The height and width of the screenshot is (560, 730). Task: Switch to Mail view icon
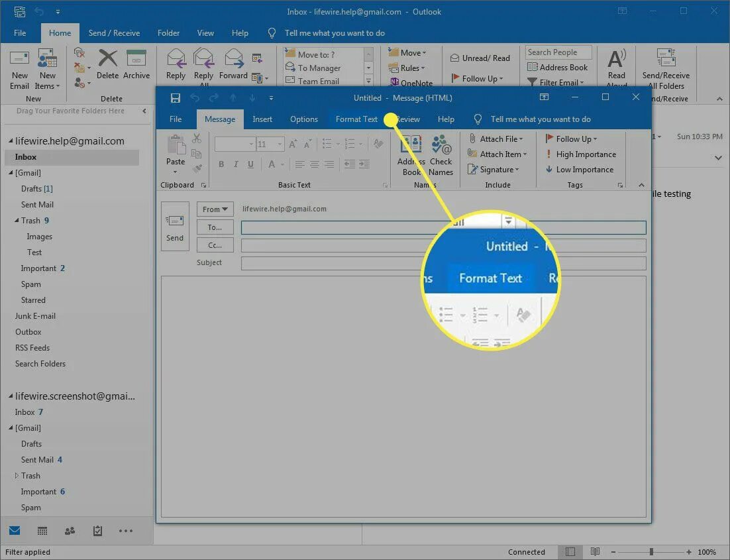(15, 531)
